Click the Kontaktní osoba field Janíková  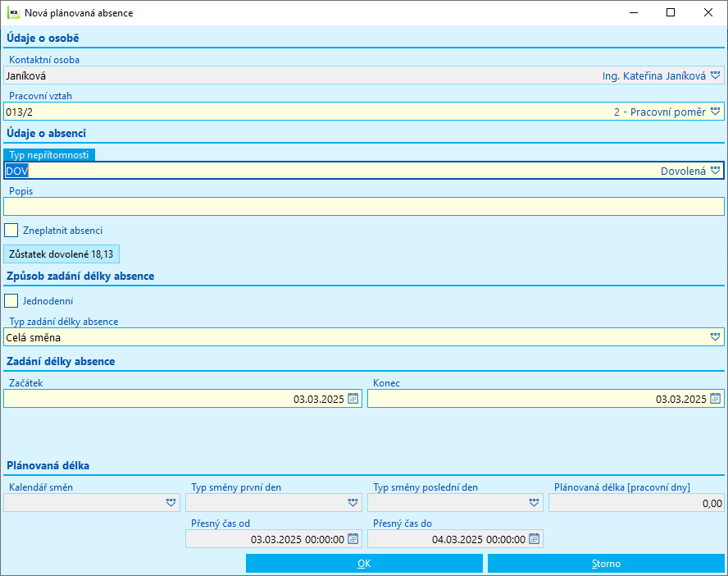click(364, 75)
